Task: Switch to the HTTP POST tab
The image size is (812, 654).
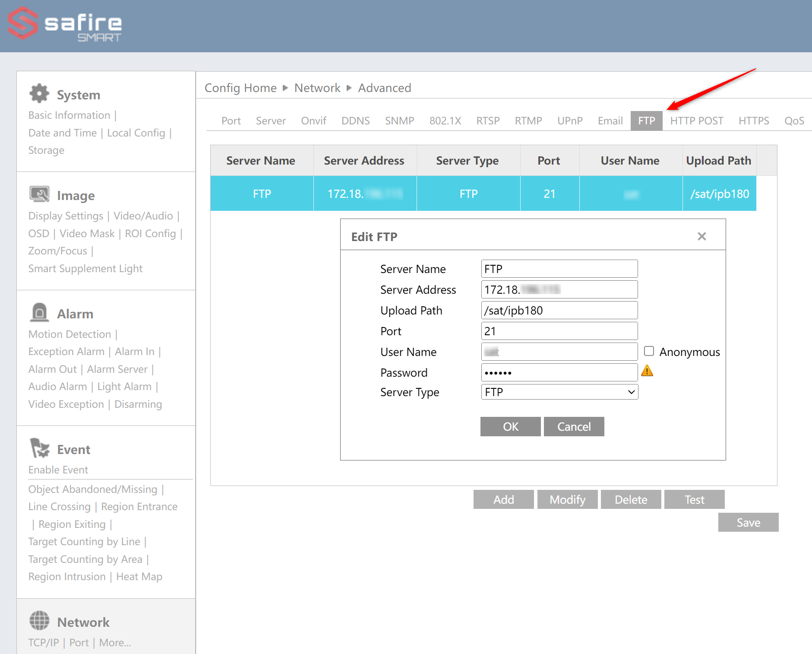Action: (x=696, y=121)
